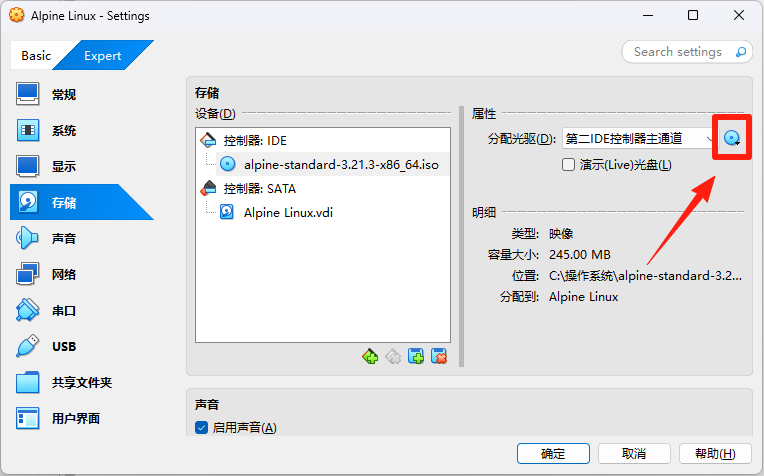The width and height of the screenshot is (764, 476).
Task: Uncheck the 启用声音 checkbox
Action: click(201, 427)
